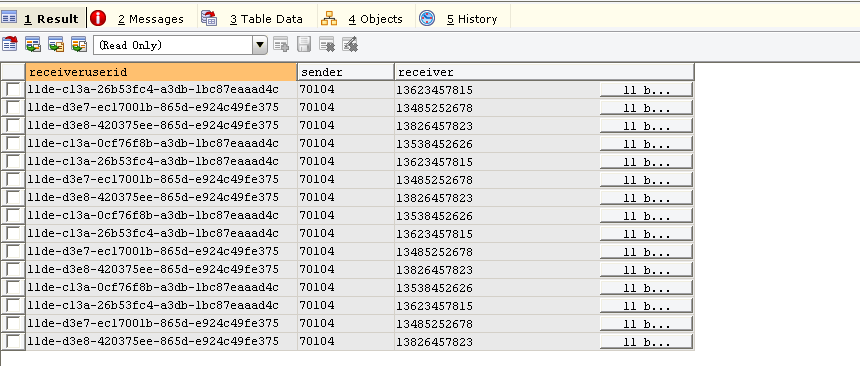
Task: Switch to the 1 Result tab
Action: click(43, 19)
